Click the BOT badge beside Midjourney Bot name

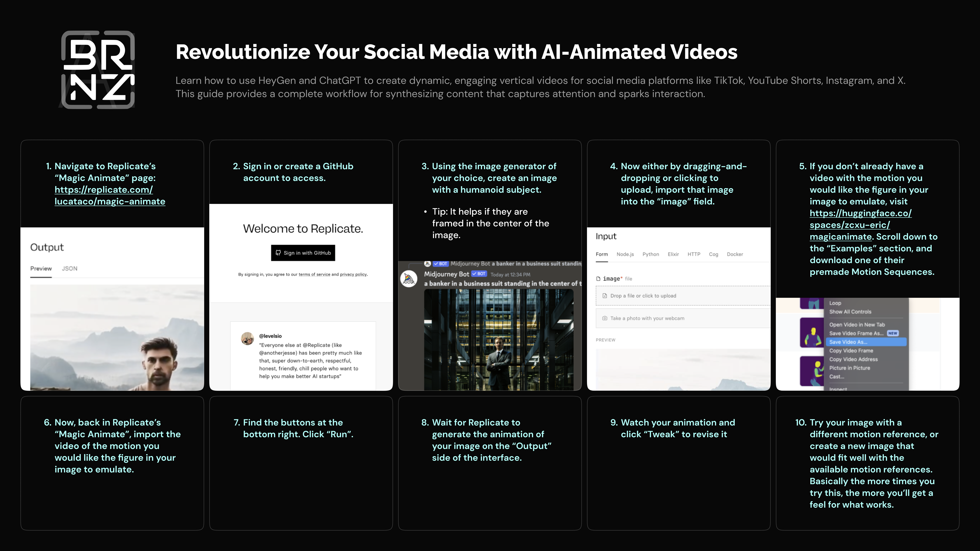479,274
